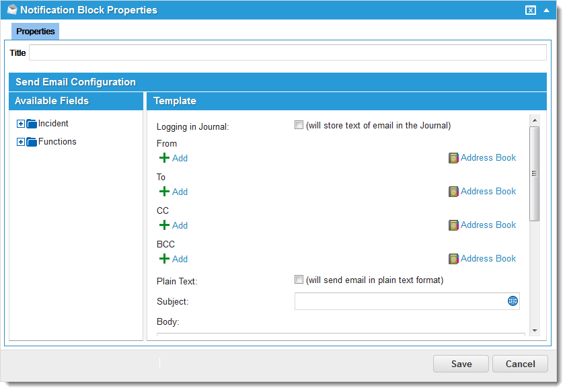Image resolution: width=567 pixels, height=392 pixels.
Task: Click the green plus icon under BCC
Action: (164, 259)
